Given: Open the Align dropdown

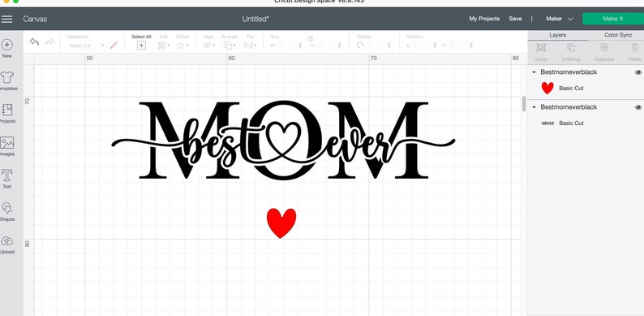Looking at the screenshot, I should pos(209,45).
